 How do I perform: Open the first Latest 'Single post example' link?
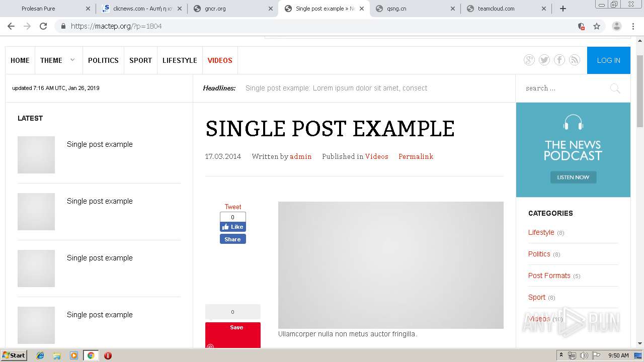[100, 144]
